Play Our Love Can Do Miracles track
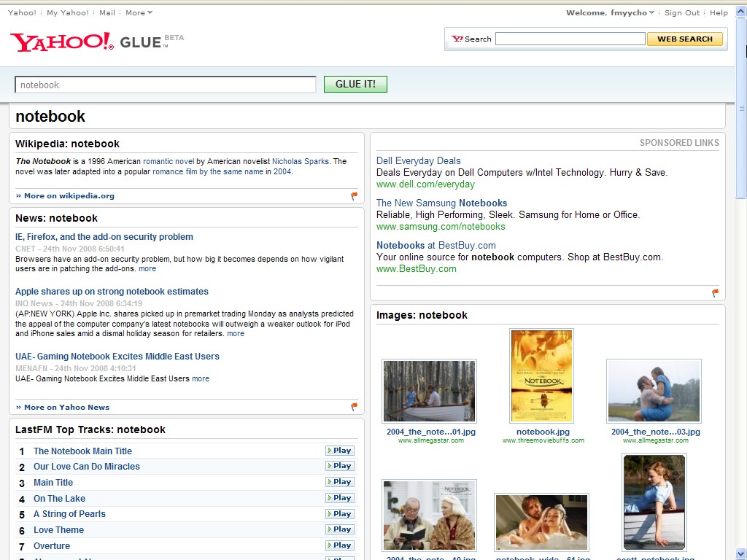This screenshot has height=560, width=747. tap(340, 466)
